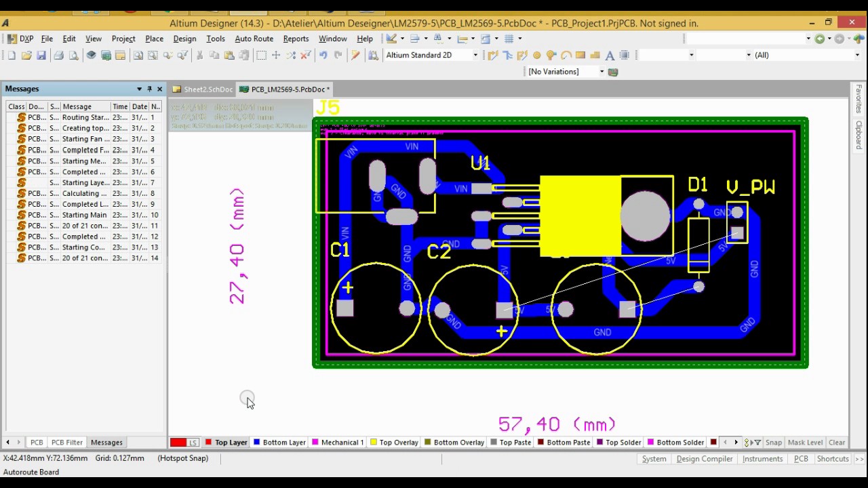Image resolution: width=868 pixels, height=488 pixels.
Task: Click the Place Via icon
Action: coord(551,55)
